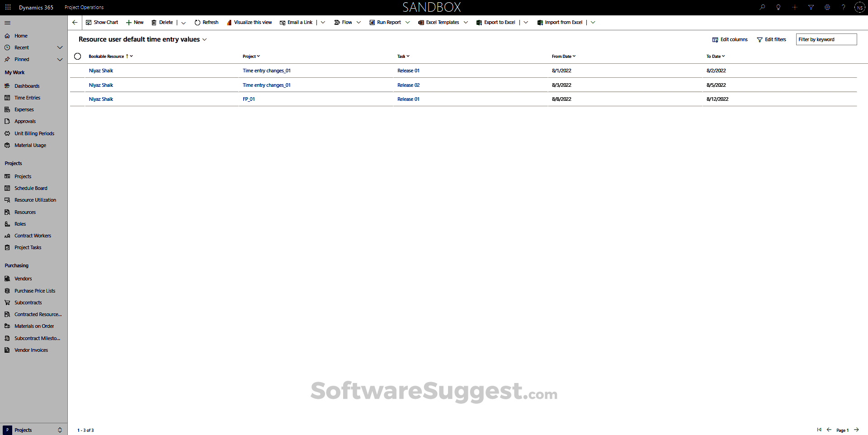Open the Time Entries page
Viewport: 868px width, 435px height.
tap(27, 97)
